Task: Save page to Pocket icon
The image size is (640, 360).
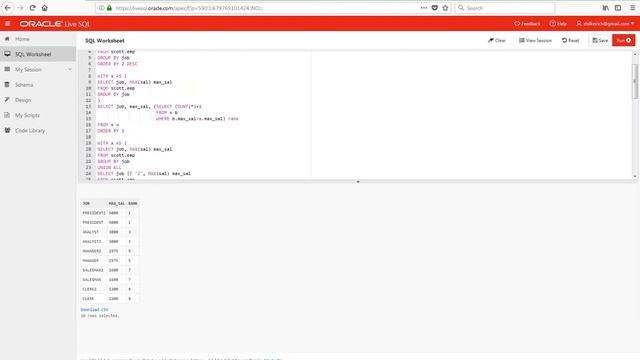Action: point(435,8)
